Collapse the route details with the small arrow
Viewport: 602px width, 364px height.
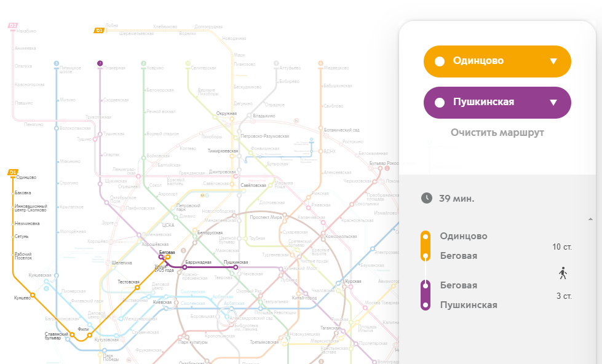(x=590, y=218)
